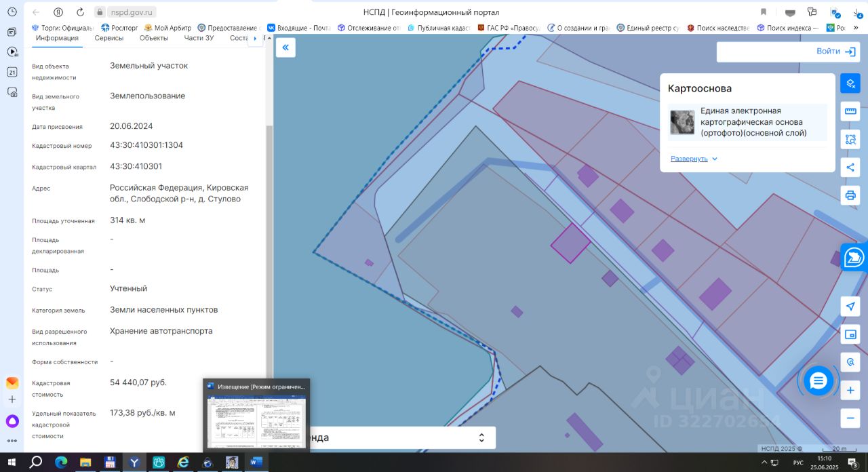The width and height of the screenshot is (868, 472).
Task: Click the Войти login button
Action: [x=837, y=52]
